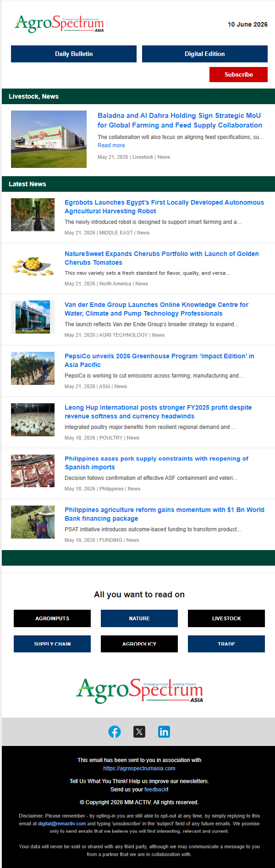The height and width of the screenshot is (868, 275).
Task: Click 'May 21, 2026 | Livestock | News' line
Action: tap(133, 157)
